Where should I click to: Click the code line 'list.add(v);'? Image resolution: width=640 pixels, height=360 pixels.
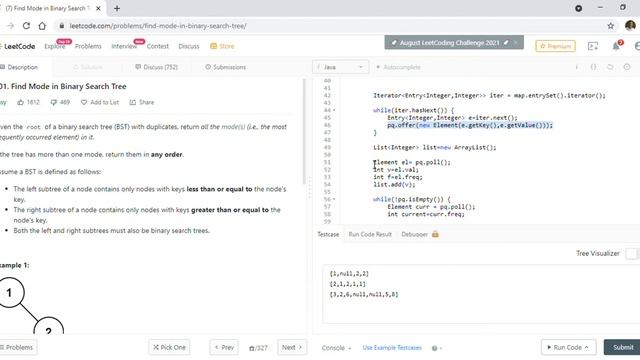[x=394, y=184]
